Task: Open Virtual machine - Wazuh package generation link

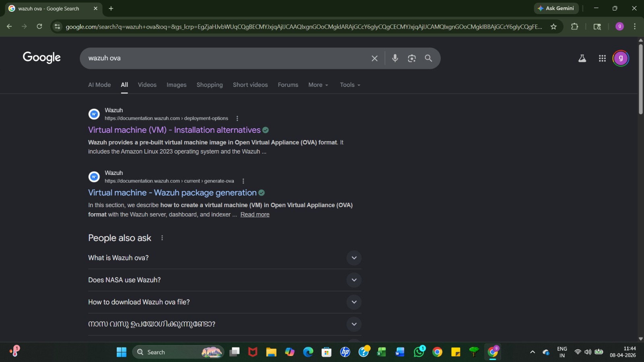Action: (x=172, y=193)
